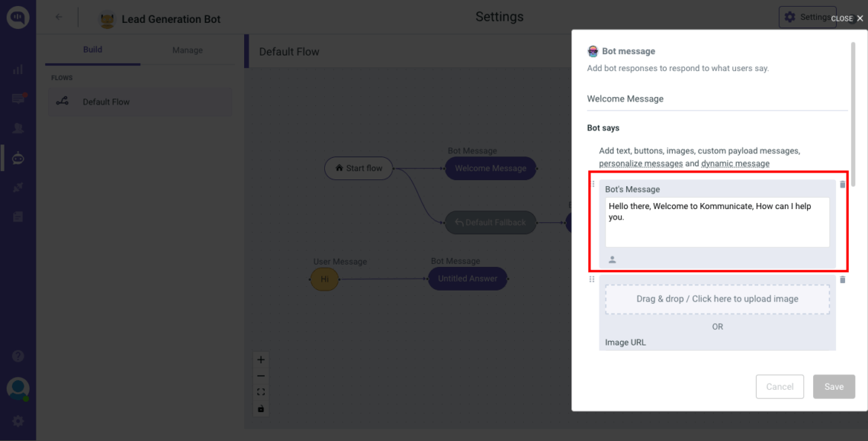Switch to the Manage tab
The height and width of the screenshot is (441, 868).
coord(186,50)
